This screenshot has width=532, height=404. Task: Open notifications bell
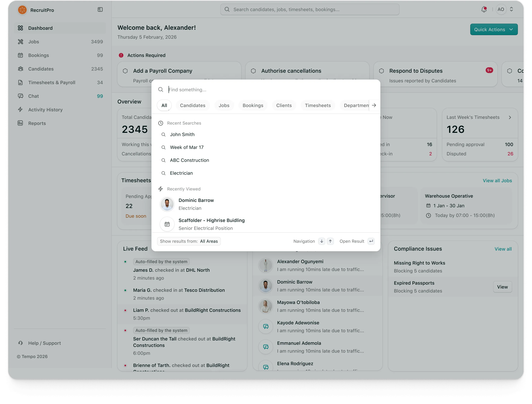[x=484, y=9]
